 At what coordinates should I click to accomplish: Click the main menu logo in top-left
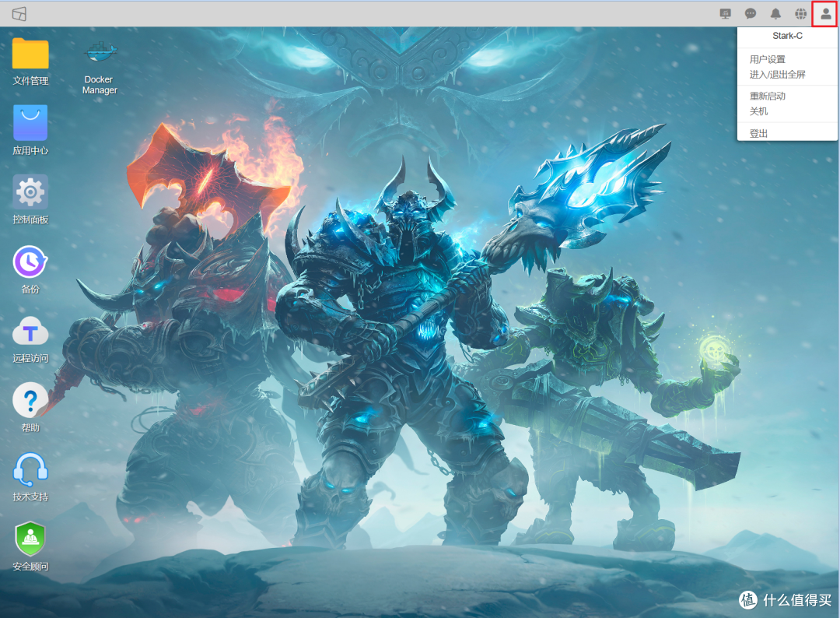tap(19, 14)
